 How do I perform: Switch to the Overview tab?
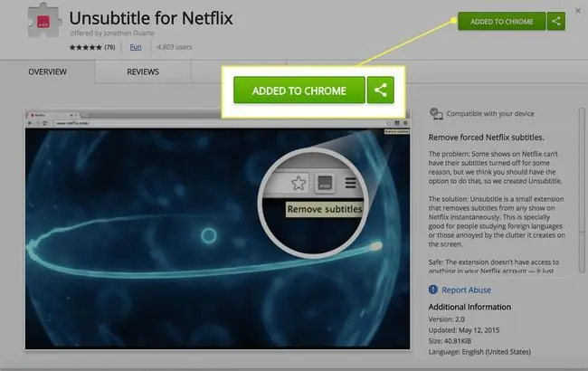pyautogui.click(x=48, y=71)
